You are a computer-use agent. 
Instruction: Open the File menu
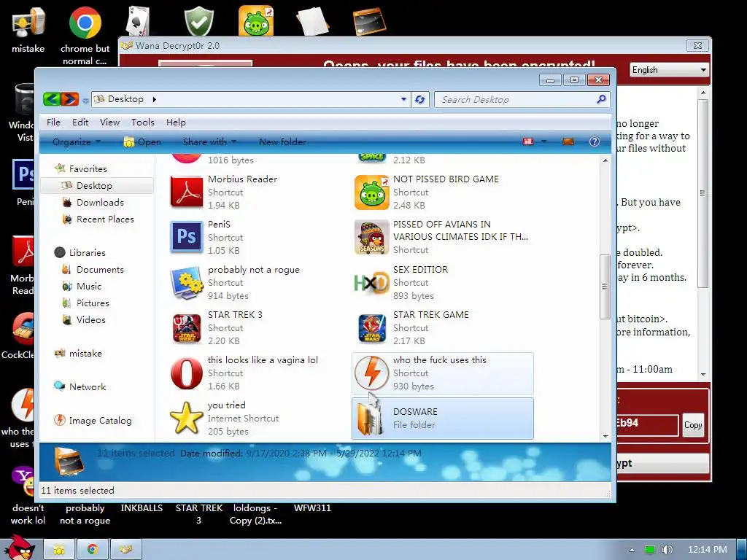tap(53, 122)
